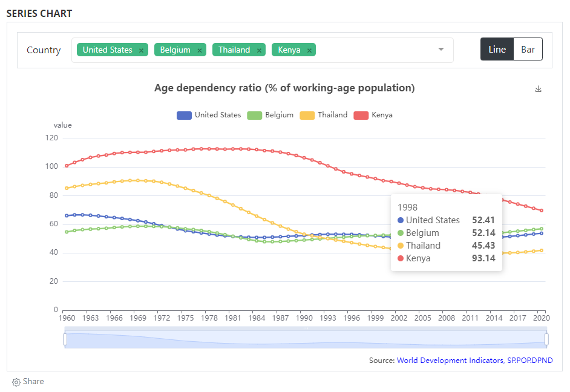Remove the Belgium country tag

click(x=199, y=50)
